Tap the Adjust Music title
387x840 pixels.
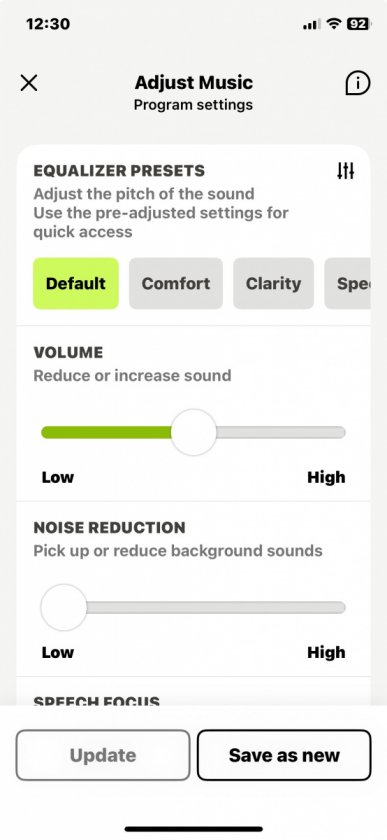pos(194,82)
